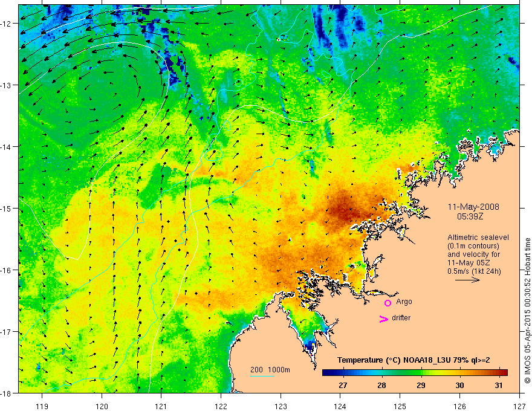The width and height of the screenshot is (532, 411).
Task: Click the latitude axis label -15
Action: click(x=6, y=208)
